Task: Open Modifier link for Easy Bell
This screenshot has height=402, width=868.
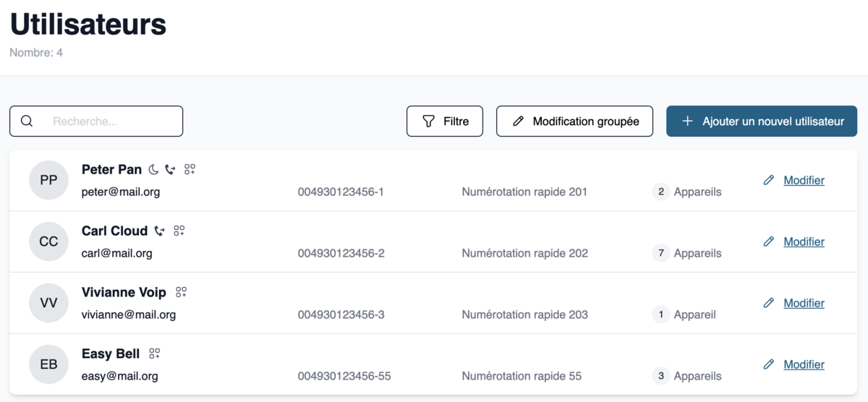Action: (x=804, y=365)
